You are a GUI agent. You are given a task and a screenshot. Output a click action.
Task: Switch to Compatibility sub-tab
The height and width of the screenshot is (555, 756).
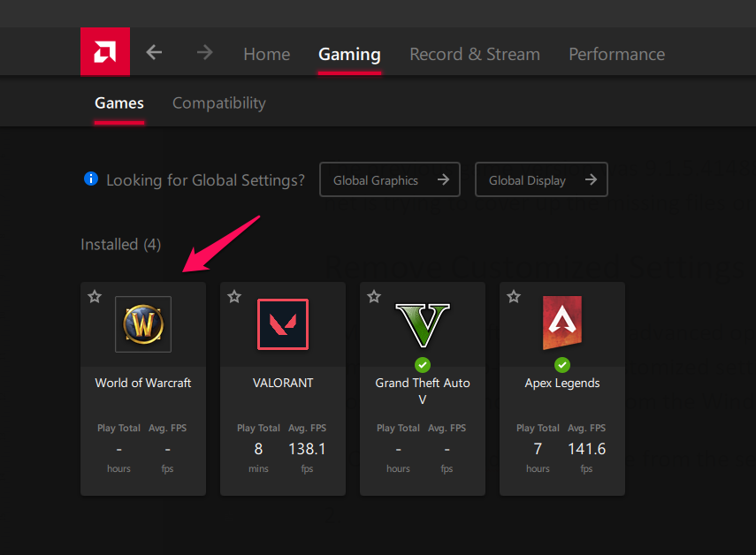tap(219, 103)
